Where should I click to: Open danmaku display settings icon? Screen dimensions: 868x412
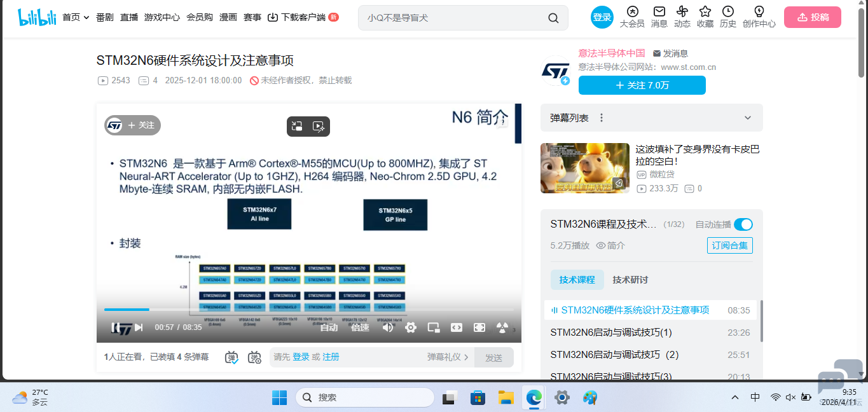coord(254,357)
